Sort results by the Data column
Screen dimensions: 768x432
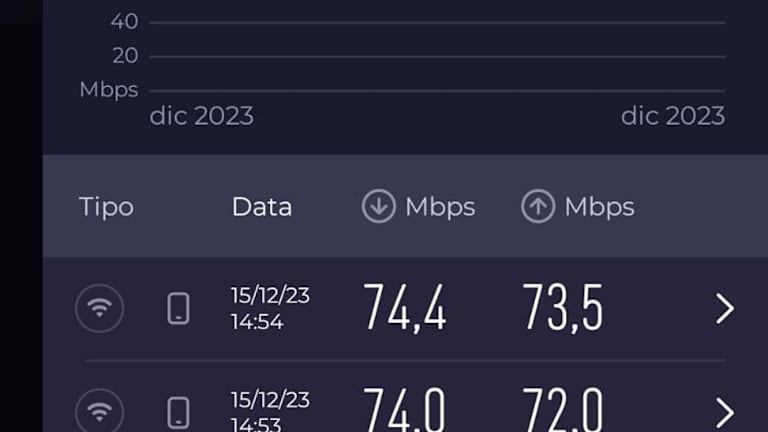(x=262, y=207)
